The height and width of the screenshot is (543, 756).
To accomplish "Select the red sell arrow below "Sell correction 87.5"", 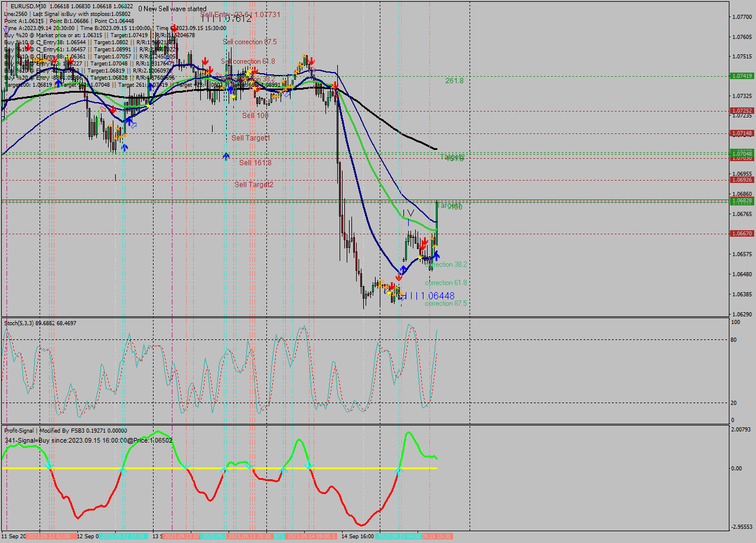I will click(x=255, y=71).
